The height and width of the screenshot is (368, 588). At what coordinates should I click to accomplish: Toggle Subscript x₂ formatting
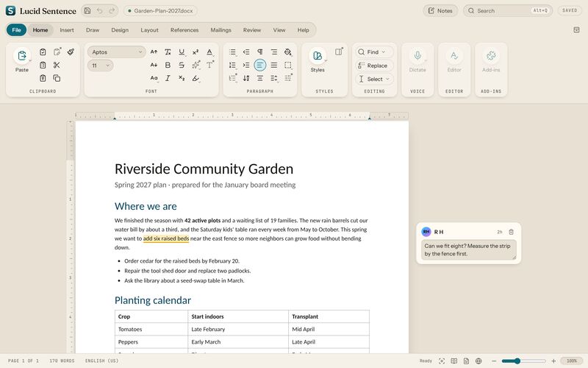[x=182, y=78]
